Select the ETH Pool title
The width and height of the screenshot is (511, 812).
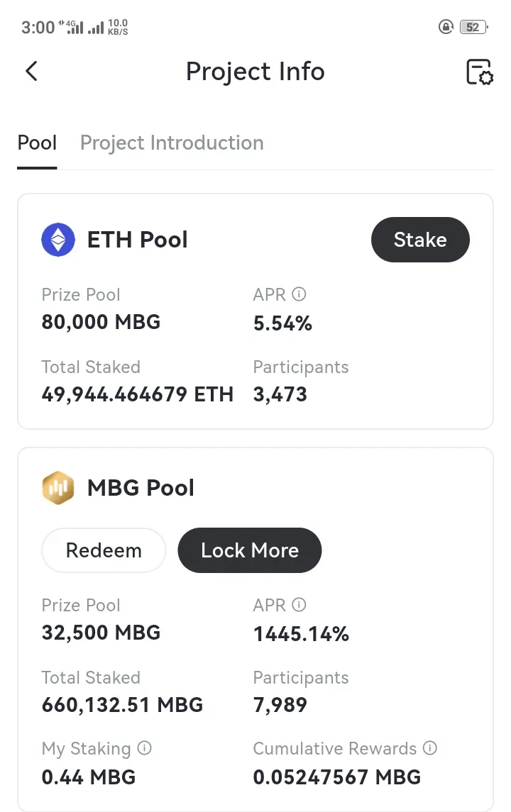tap(138, 240)
